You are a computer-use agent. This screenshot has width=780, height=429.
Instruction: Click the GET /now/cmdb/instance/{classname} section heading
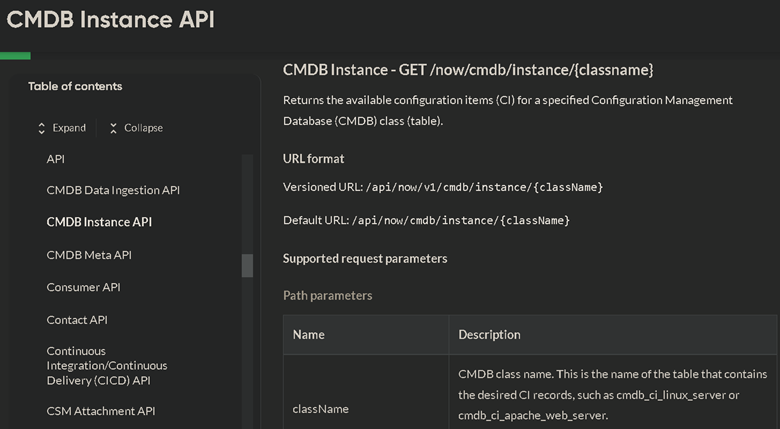point(468,69)
